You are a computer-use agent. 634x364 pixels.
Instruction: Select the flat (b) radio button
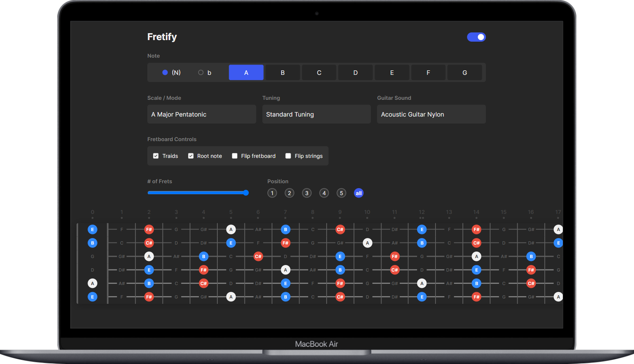(201, 72)
